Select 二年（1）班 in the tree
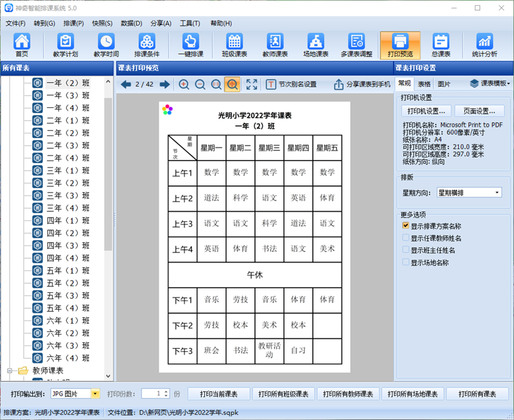This screenshot has width=514, height=420. pos(68,121)
